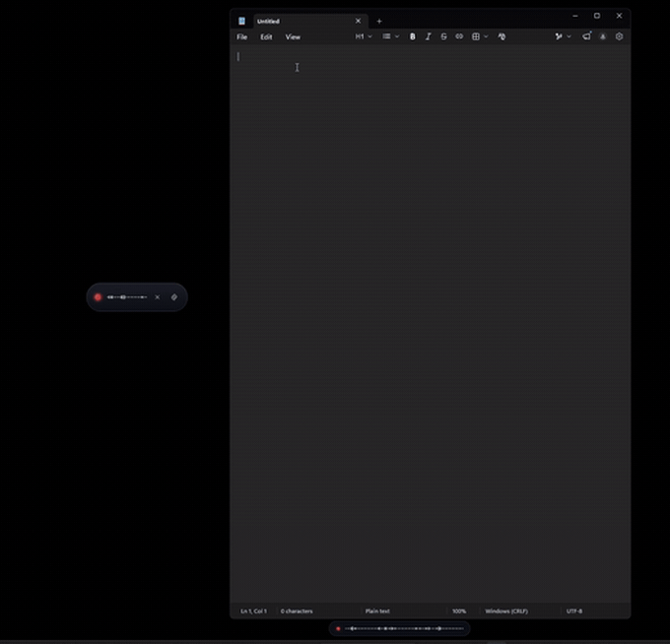670x644 pixels.
Task: Open the AI rewrite tools dropdown
Action: pyautogui.click(x=563, y=36)
